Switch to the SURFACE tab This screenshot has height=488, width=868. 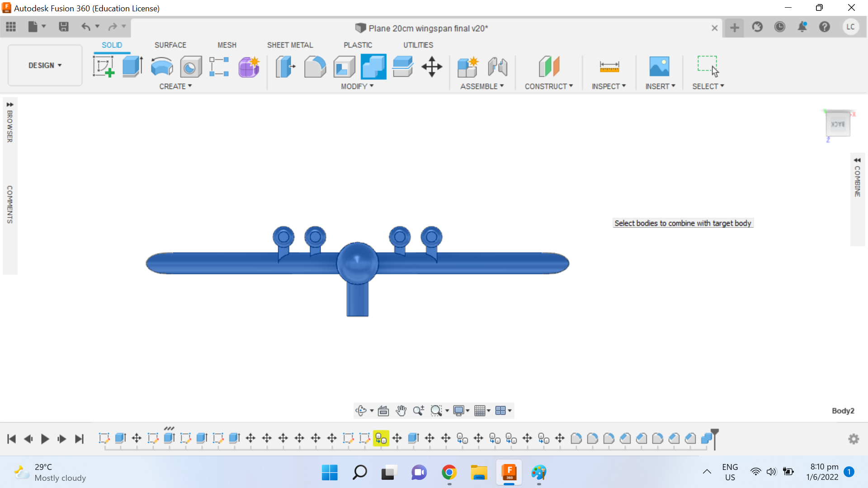pyautogui.click(x=170, y=45)
